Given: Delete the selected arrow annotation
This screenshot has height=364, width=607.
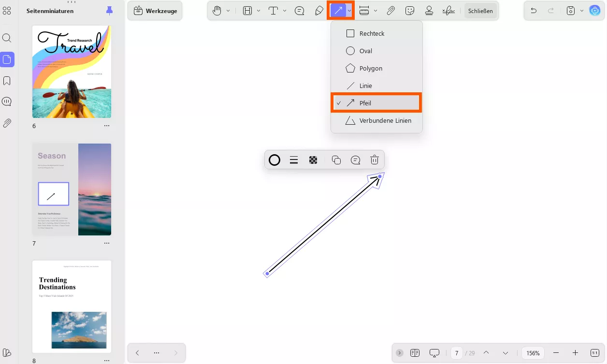Looking at the screenshot, I should click(x=375, y=160).
